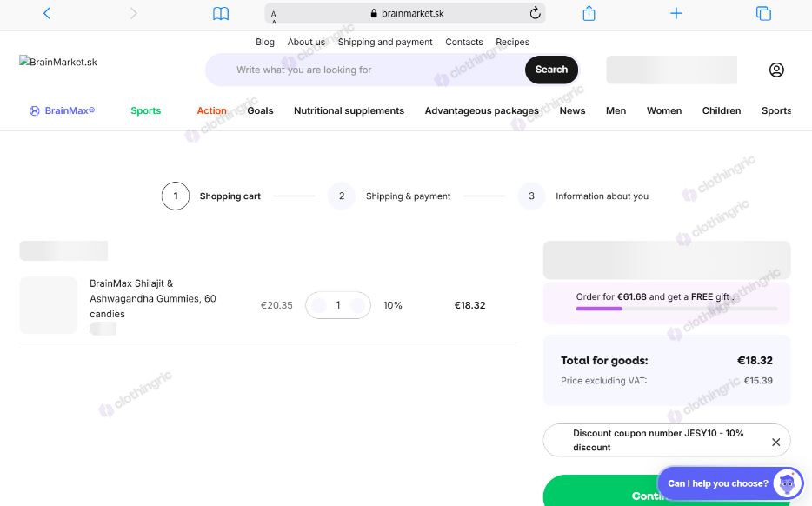
Task: Remove coupon JESY10 with the X
Action: [x=775, y=442]
